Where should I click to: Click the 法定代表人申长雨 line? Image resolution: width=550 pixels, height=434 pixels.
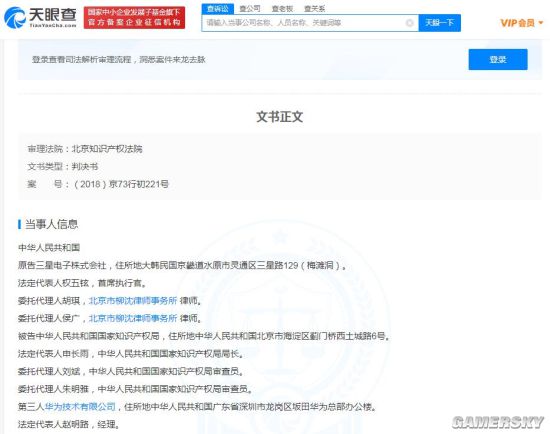130,353
